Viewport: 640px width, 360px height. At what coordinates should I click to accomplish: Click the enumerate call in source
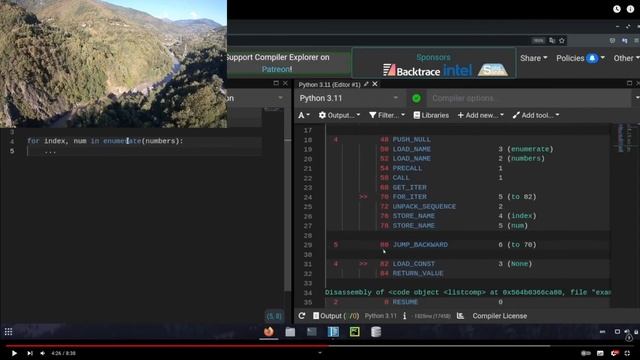click(122, 141)
